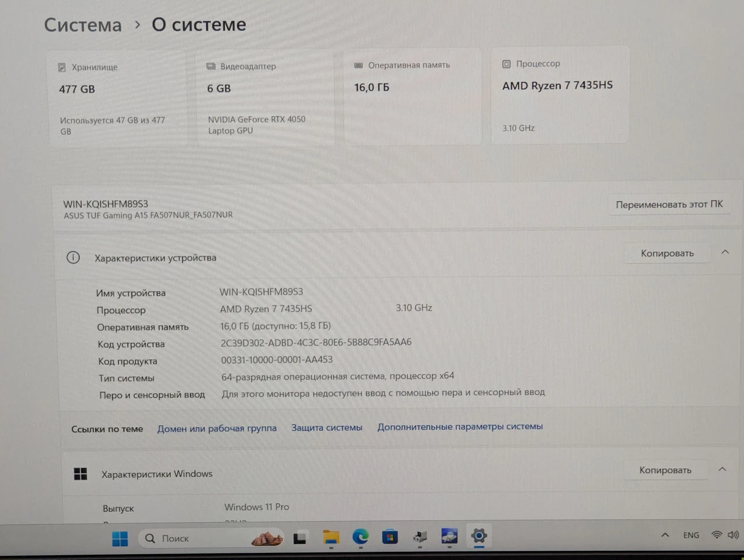Select the 64-разрядная операционная система text
The image size is (744, 560).
coord(338,376)
